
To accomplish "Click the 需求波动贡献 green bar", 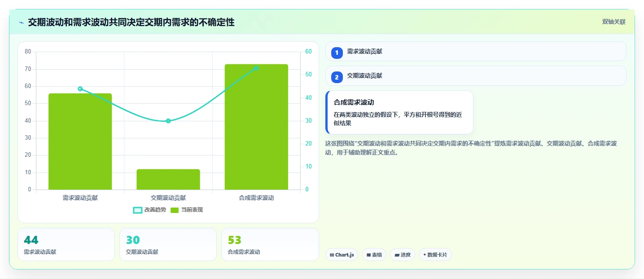I will [x=80, y=142].
